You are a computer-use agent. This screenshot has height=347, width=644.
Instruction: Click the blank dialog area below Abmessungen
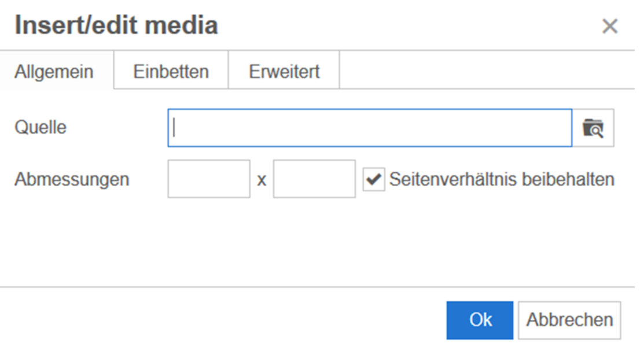pos(317,242)
